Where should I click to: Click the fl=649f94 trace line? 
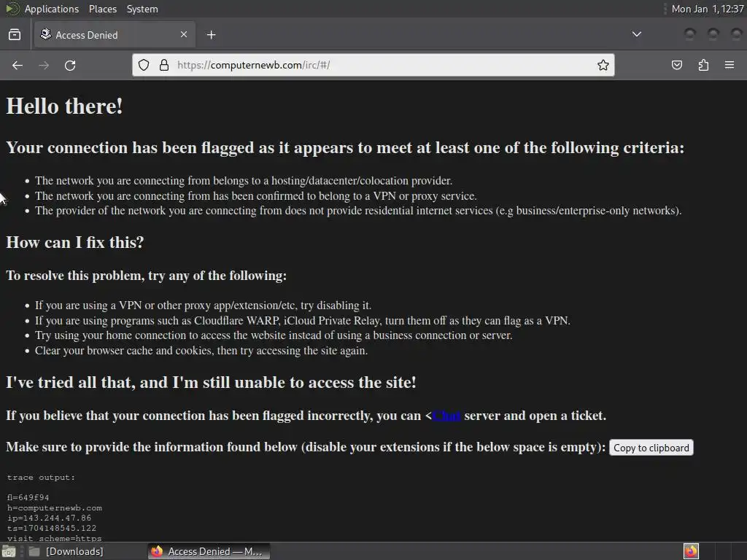click(28, 497)
